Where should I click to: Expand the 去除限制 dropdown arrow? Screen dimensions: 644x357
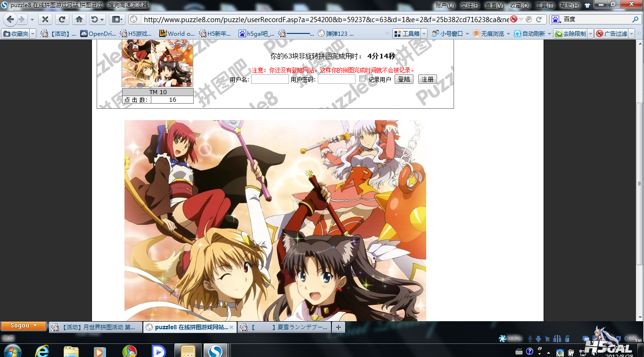(590, 33)
